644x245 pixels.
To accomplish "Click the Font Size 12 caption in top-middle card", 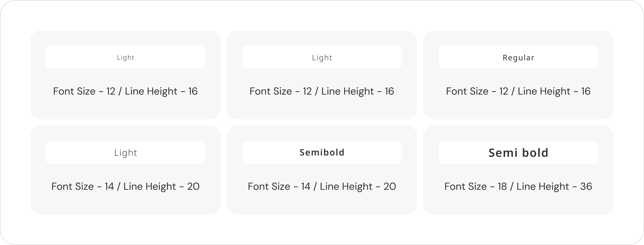I will point(322,91).
